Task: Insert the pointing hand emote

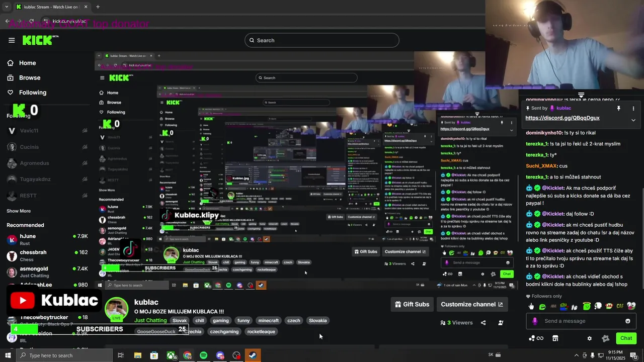Action: (x=531, y=306)
